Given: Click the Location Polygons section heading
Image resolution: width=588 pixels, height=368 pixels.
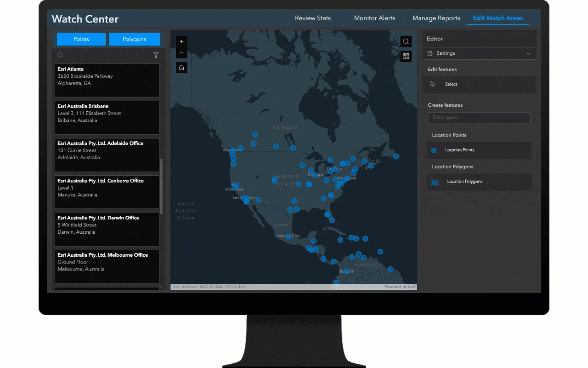Looking at the screenshot, I should (x=452, y=167).
